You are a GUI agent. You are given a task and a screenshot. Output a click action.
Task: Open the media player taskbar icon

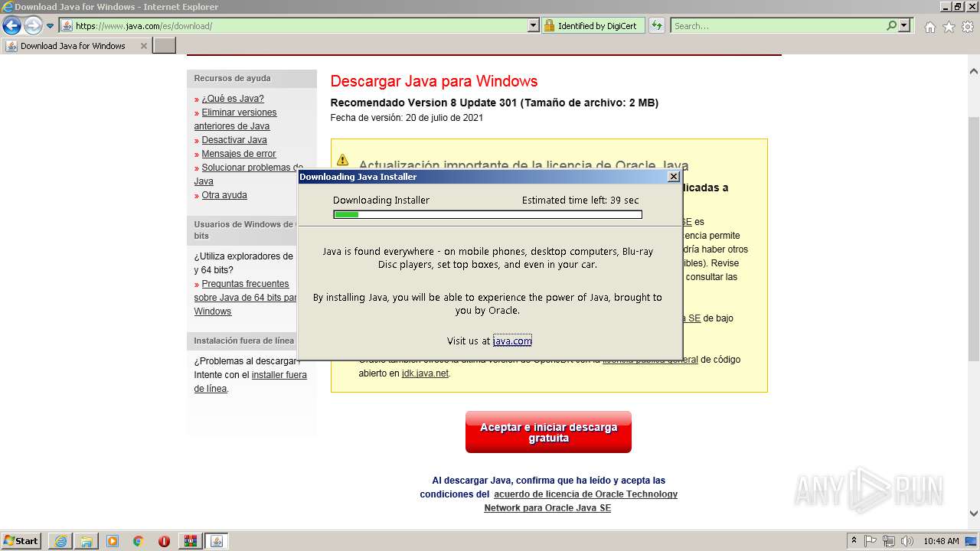tap(113, 541)
